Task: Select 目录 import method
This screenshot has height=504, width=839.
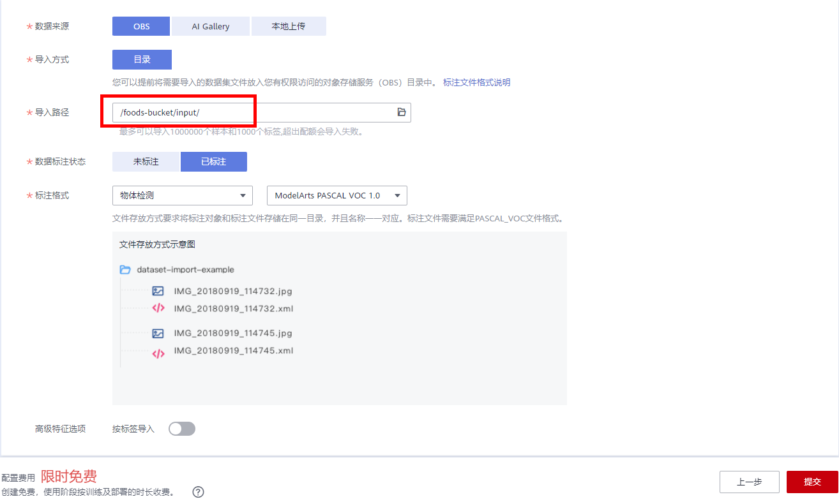Action: click(x=142, y=59)
